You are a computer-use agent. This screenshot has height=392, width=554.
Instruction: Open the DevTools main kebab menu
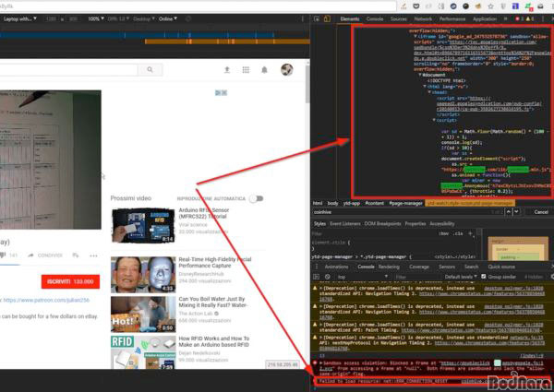point(543,19)
